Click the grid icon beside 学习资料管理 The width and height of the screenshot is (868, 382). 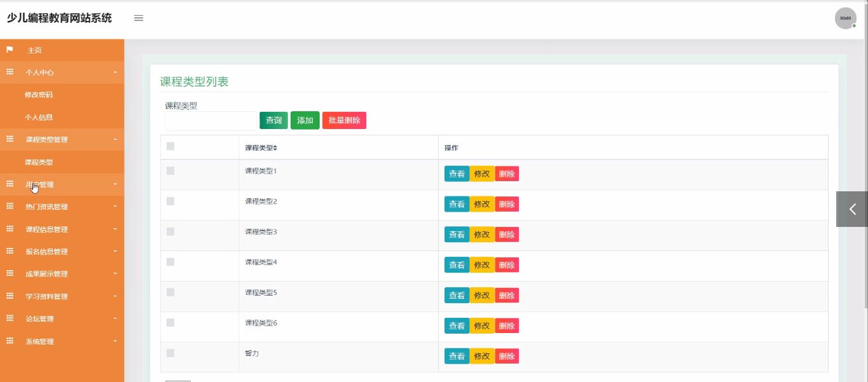point(10,296)
